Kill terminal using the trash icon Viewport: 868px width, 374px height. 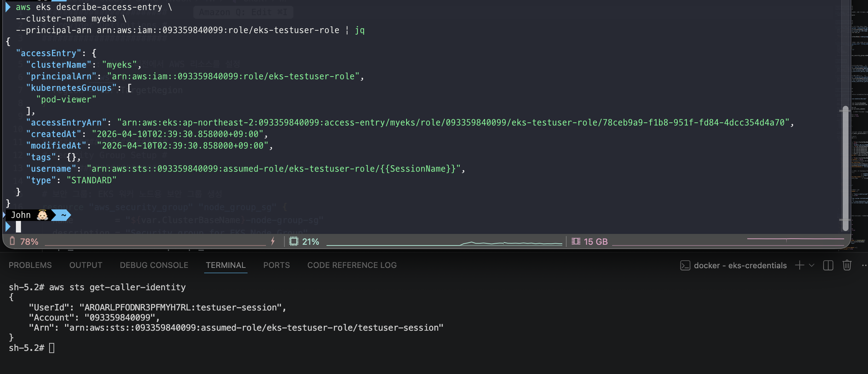pos(847,265)
